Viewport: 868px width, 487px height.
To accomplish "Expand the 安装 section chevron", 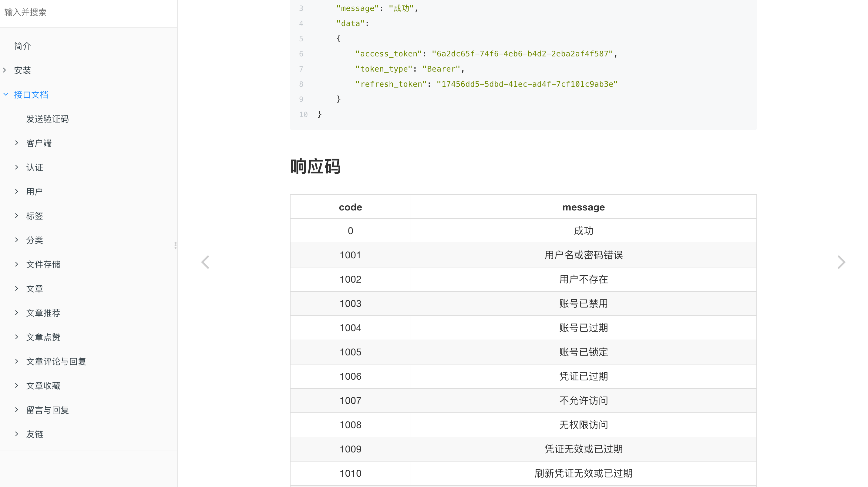I will [5, 70].
